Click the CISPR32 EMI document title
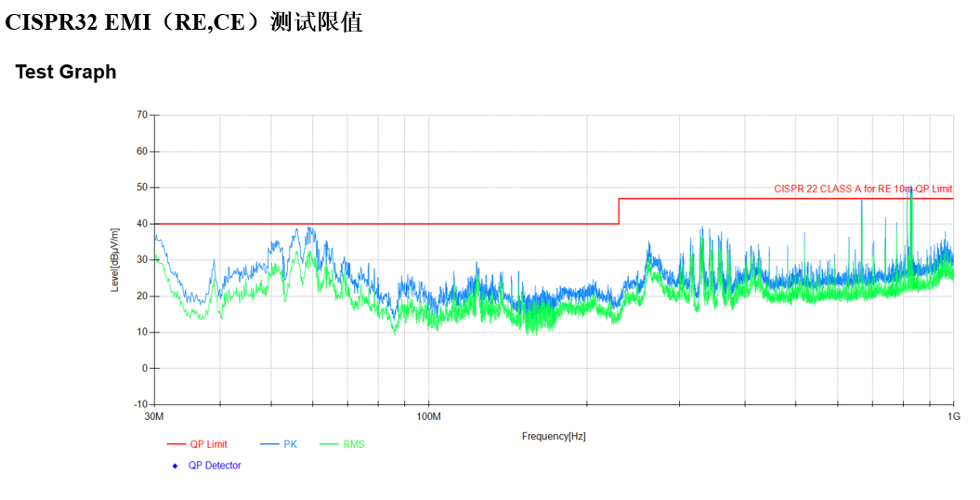 [183, 22]
